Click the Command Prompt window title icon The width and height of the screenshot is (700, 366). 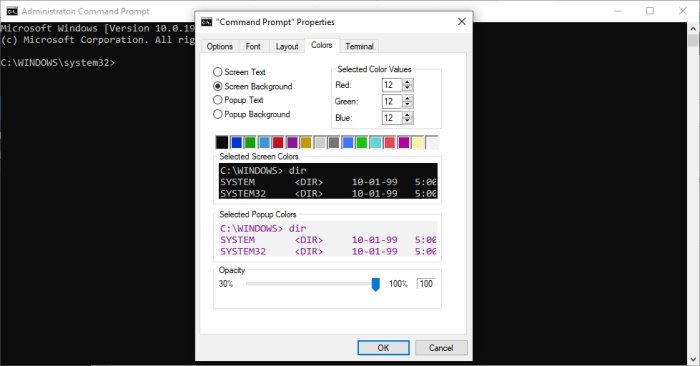pos(12,11)
